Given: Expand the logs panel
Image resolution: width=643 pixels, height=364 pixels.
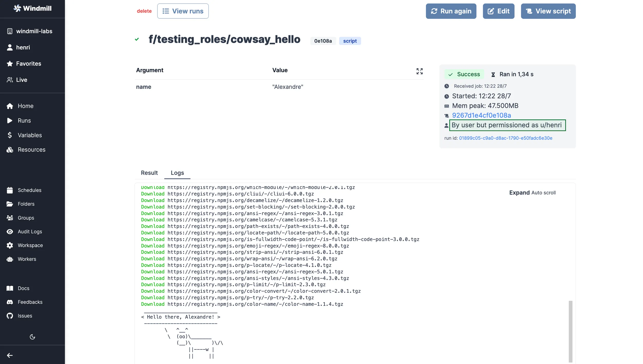Looking at the screenshot, I should tap(519, 193).
